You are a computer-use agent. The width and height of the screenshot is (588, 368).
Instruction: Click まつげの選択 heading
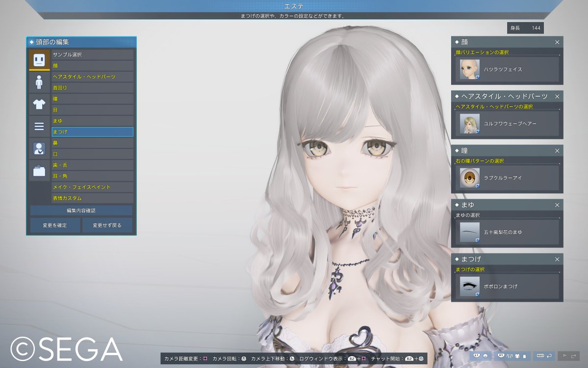(470, 269)
